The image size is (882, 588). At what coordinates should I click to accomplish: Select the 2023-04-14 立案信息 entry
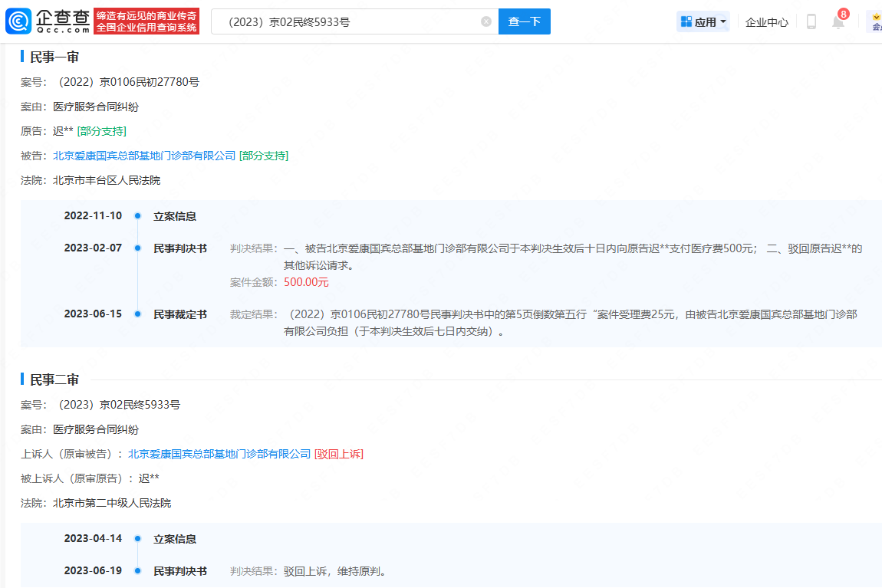click(x=175, y=539)
